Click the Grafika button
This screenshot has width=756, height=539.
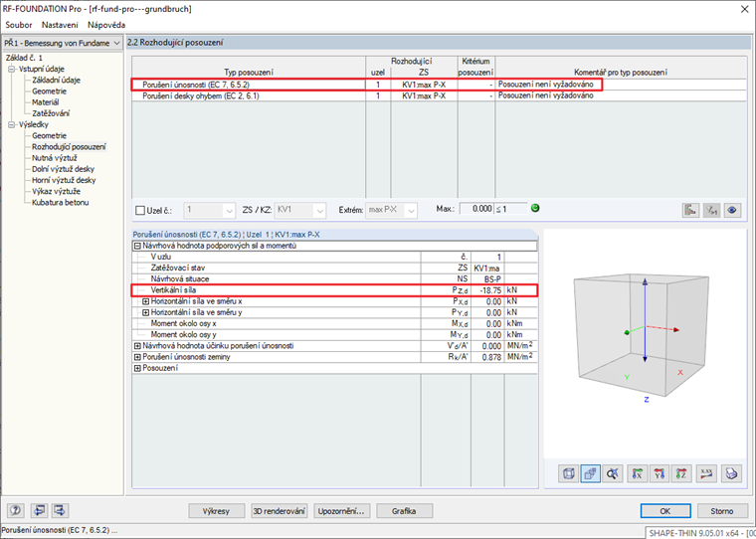pos(404,511)
